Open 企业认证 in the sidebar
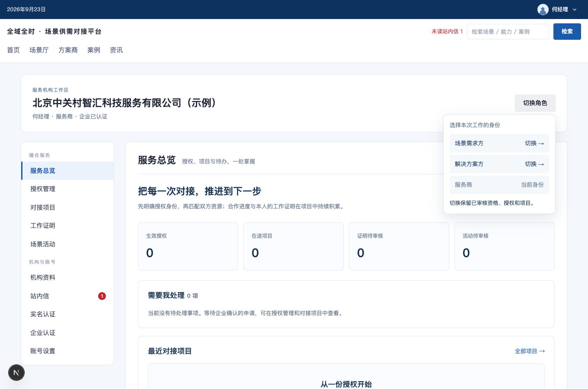 67,333
